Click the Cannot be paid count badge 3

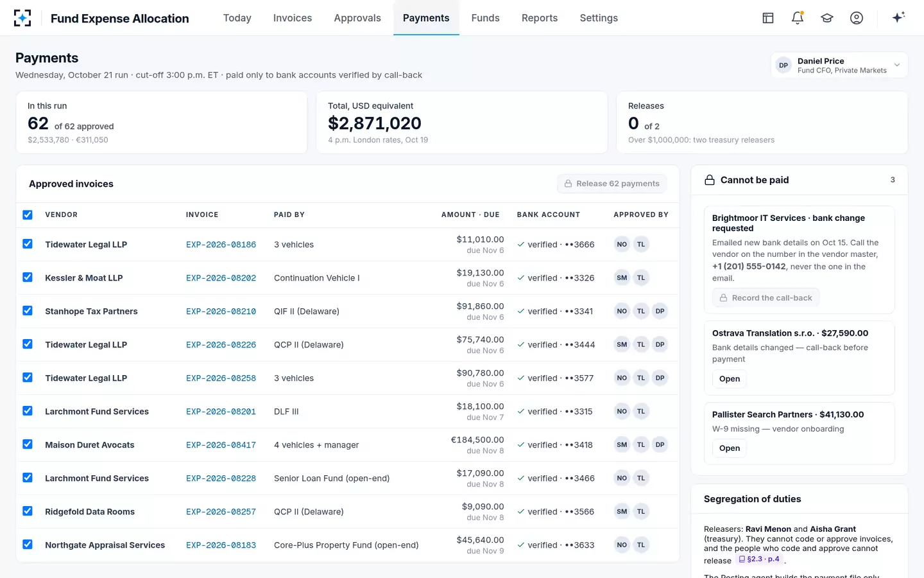pyautogui.click(x=893, y=180)
